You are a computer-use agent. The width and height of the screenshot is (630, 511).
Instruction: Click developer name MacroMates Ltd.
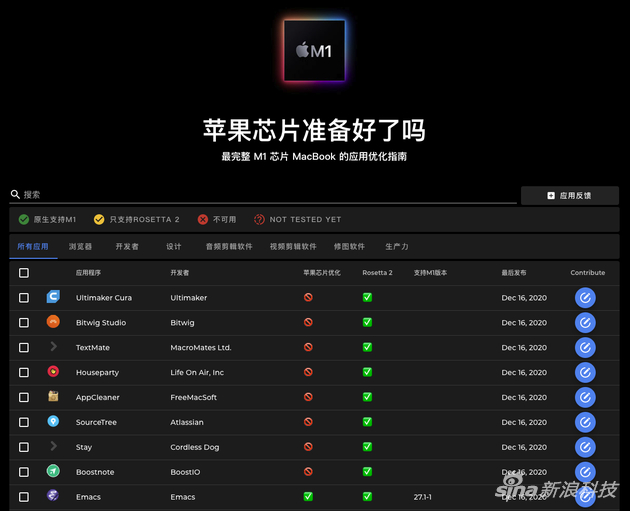coord(201,347)
